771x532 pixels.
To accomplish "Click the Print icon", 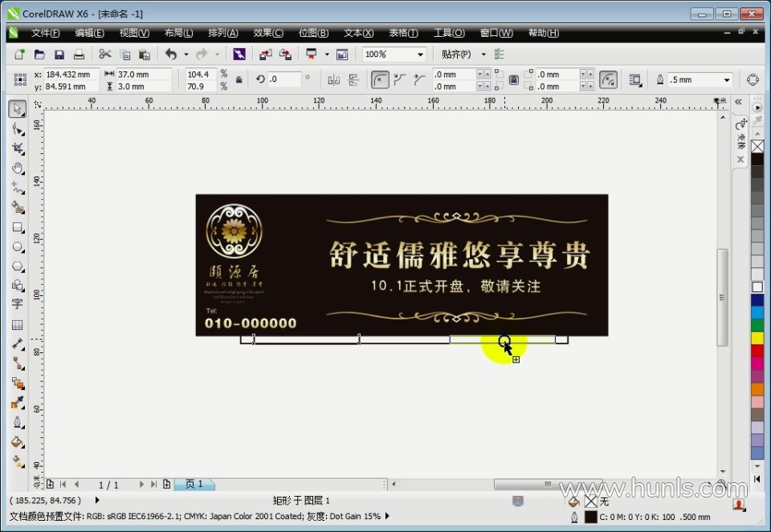I will (x=79, y=55).
